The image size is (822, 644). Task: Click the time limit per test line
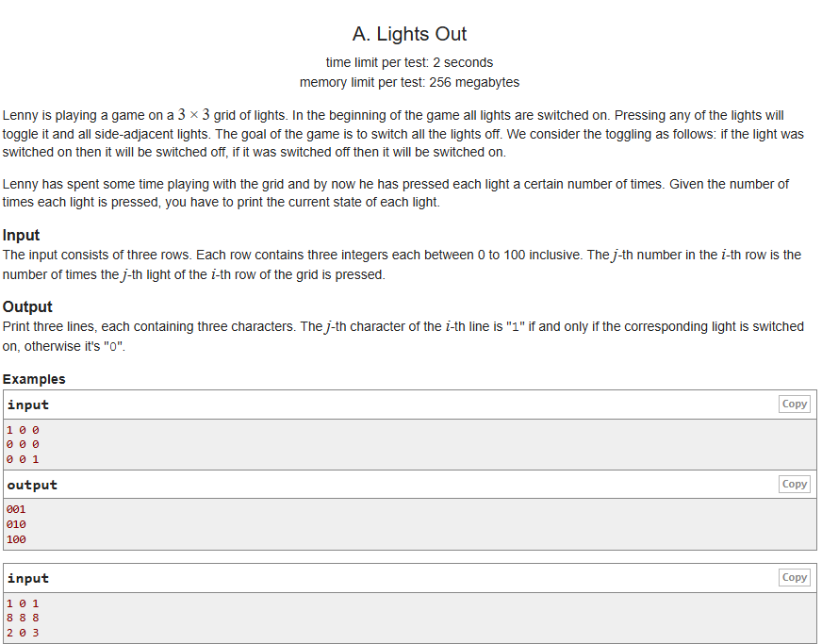[x=409, y=62]
